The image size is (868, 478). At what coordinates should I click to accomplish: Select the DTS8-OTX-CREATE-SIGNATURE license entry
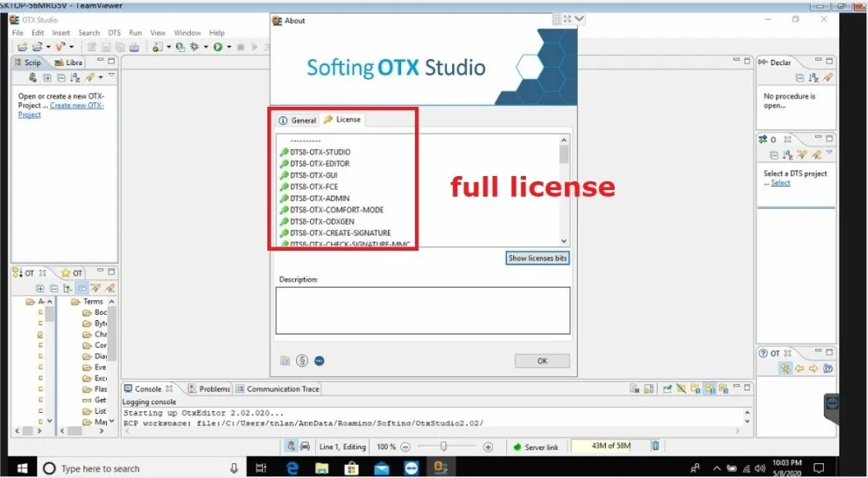(x=335, y=233)
